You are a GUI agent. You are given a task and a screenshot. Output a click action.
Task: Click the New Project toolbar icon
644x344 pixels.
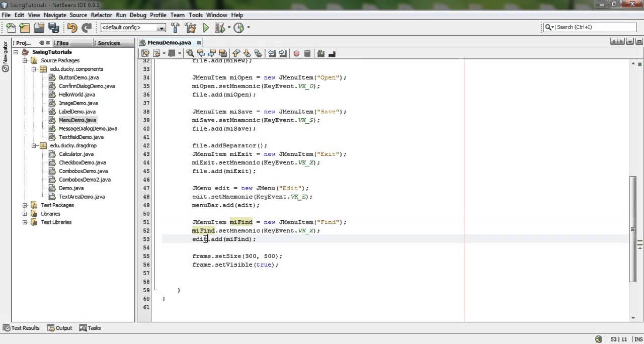(25, 28)
